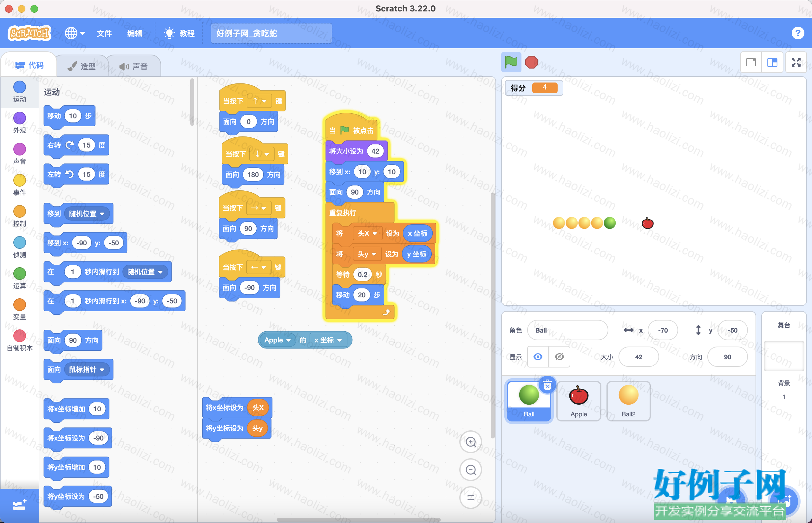Image resolution: width=812 pixels, height=523 pixels.
Task: Reset workspace zoom to default
Action: pyautogui.click(x=471, y=498)
